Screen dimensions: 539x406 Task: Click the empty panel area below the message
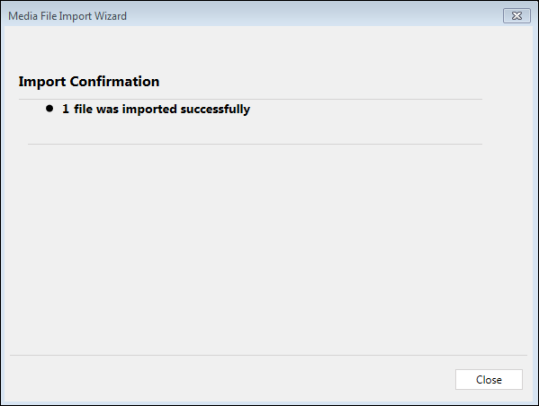(x=268, y=249)
